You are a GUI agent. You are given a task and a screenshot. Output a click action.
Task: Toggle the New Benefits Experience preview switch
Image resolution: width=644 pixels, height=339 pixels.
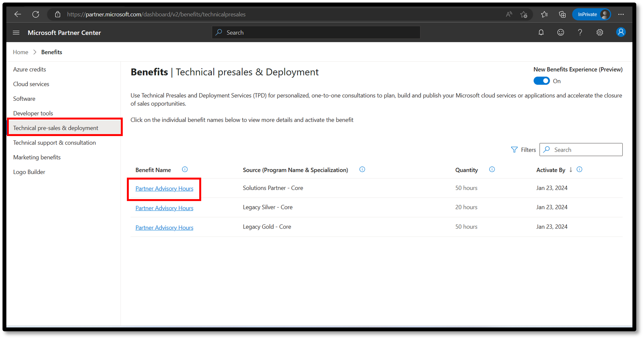(x=541, y=81)
